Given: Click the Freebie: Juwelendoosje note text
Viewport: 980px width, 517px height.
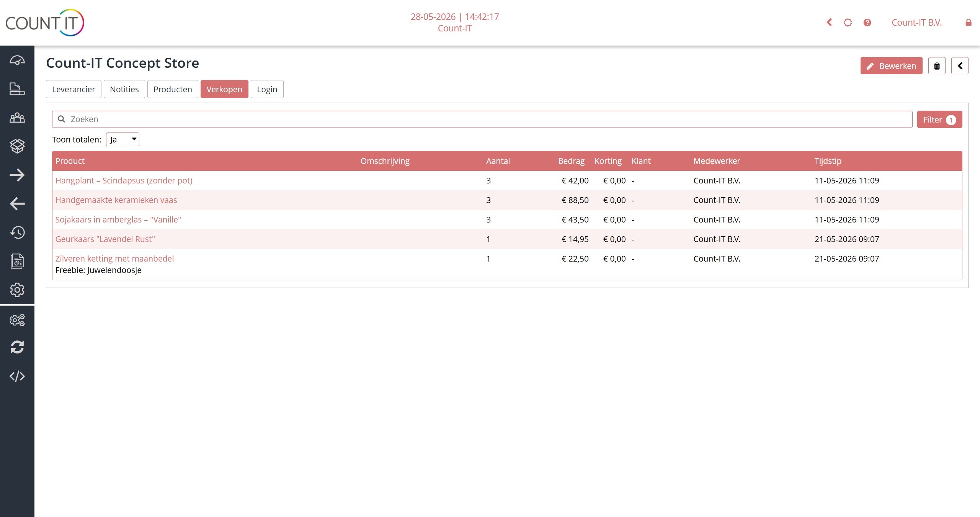Looking at the screenshot, I should pos(98,270).
